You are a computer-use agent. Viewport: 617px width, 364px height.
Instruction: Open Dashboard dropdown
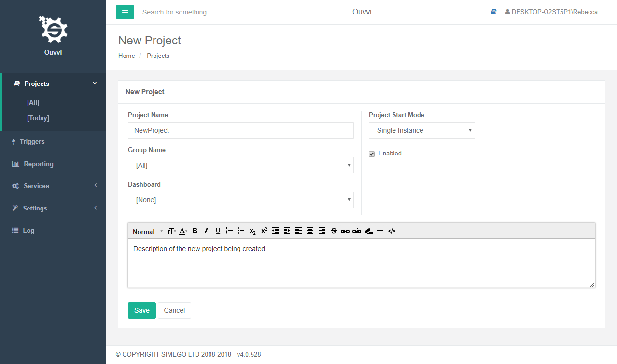[x=241, y=200]
